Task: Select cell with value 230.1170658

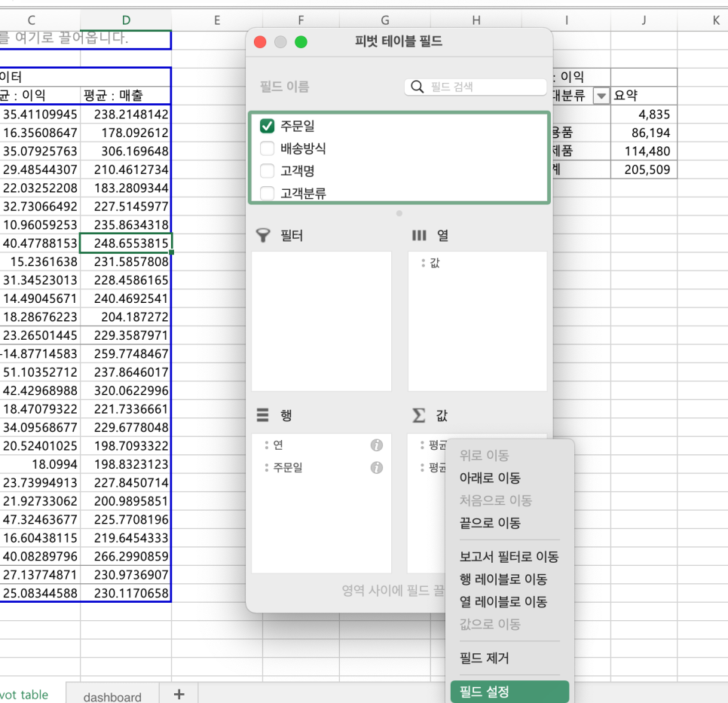Action: point(126,594)
